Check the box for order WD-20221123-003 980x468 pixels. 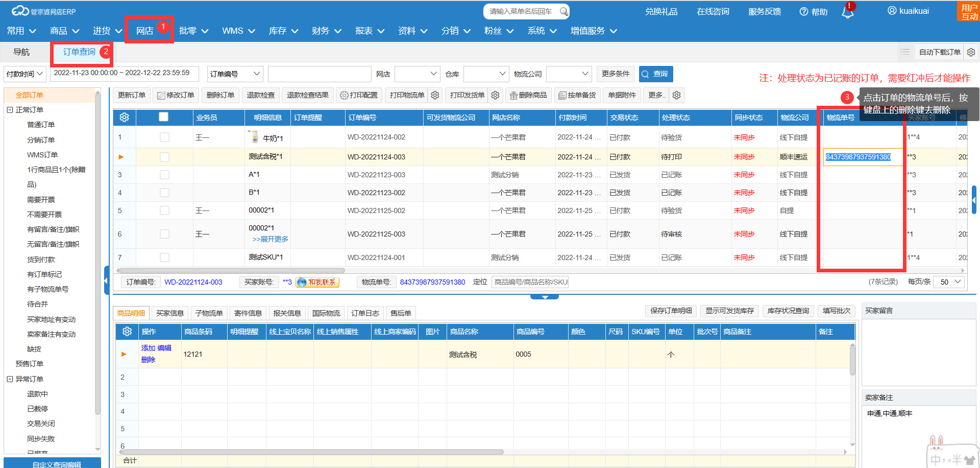pos(164,175)
